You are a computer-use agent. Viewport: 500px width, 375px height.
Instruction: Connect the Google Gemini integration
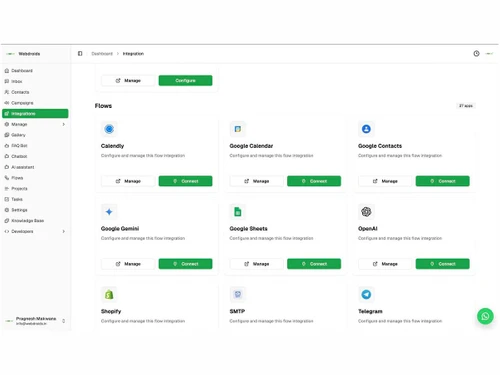click(185, 264)
